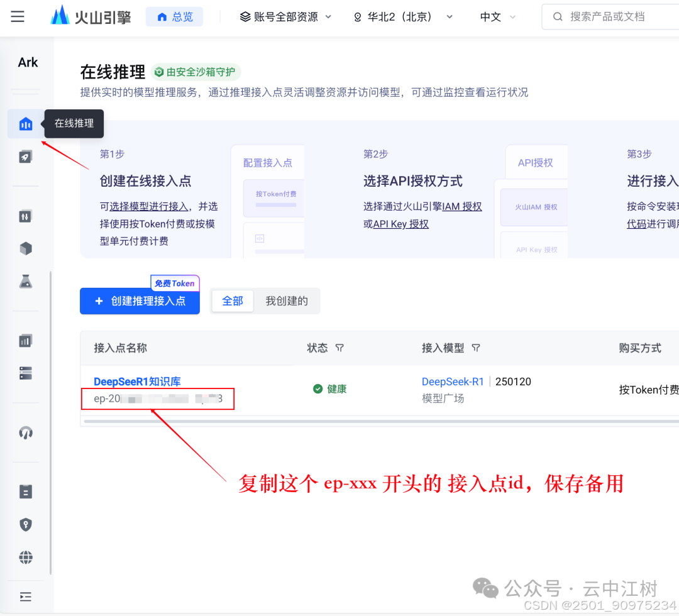
Task: Click the 接入点名称 column header
Action: 120,348
